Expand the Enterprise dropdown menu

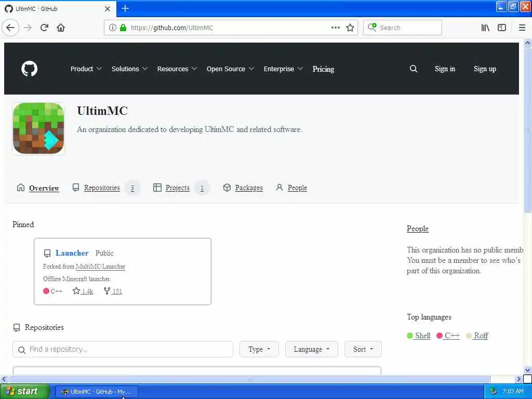point(283,69)
